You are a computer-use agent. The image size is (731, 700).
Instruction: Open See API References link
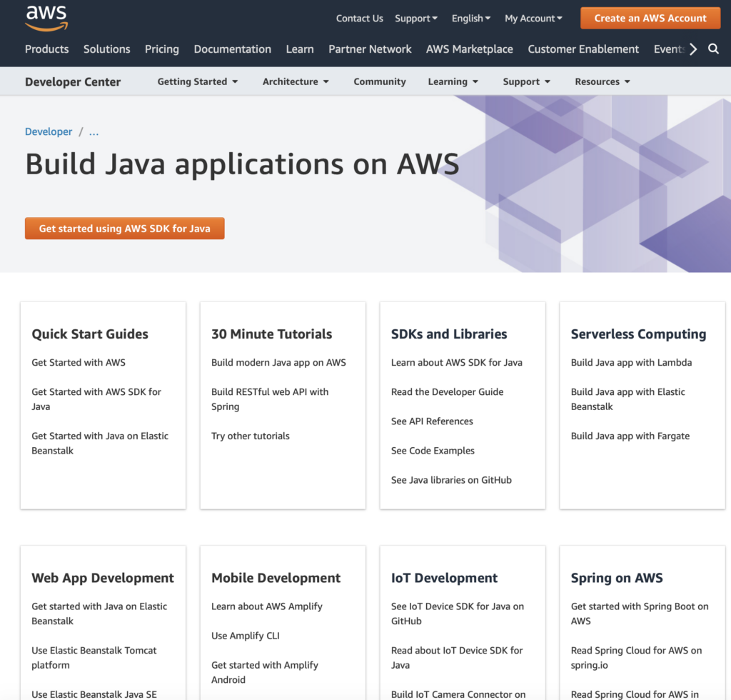pyautogui.click(x=432, y=421)
